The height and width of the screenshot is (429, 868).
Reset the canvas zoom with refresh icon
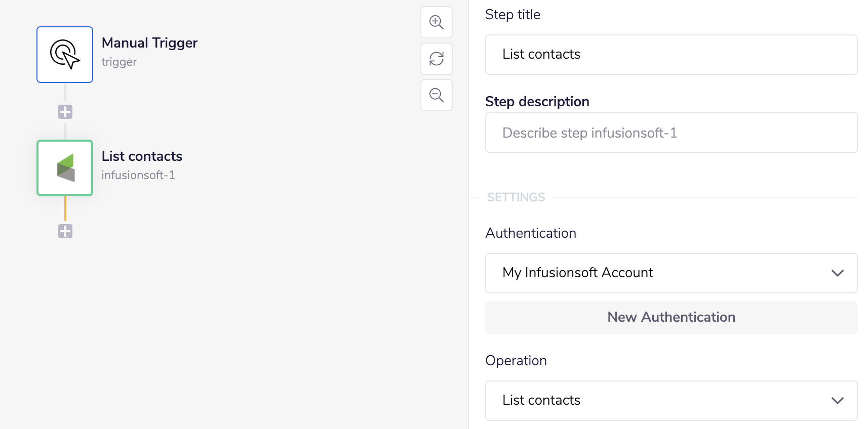tap(437, 59)
